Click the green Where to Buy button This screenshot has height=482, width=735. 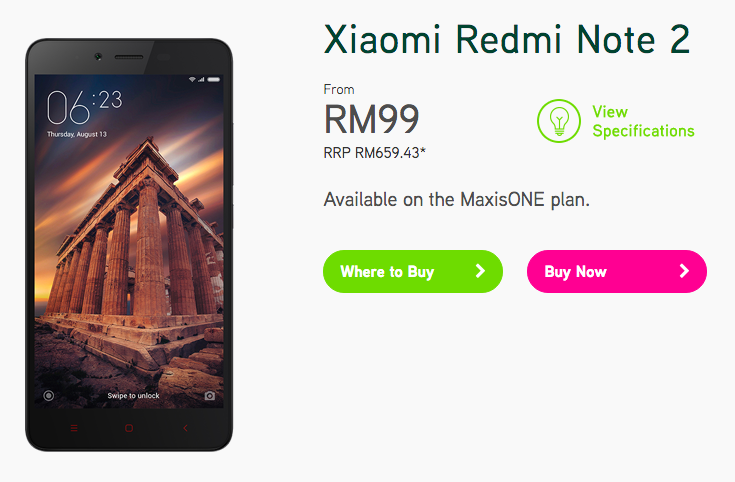click(x=412, y=271)
